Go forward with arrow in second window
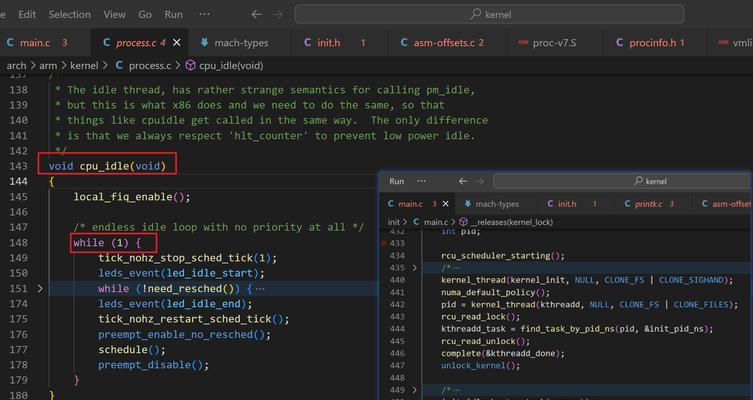 click(x=480, y=181)
